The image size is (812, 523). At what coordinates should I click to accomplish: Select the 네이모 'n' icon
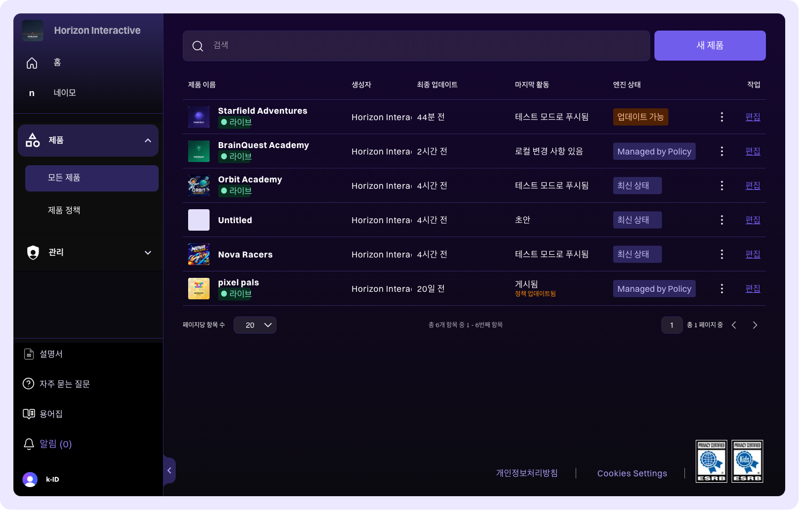coord(32,93)
